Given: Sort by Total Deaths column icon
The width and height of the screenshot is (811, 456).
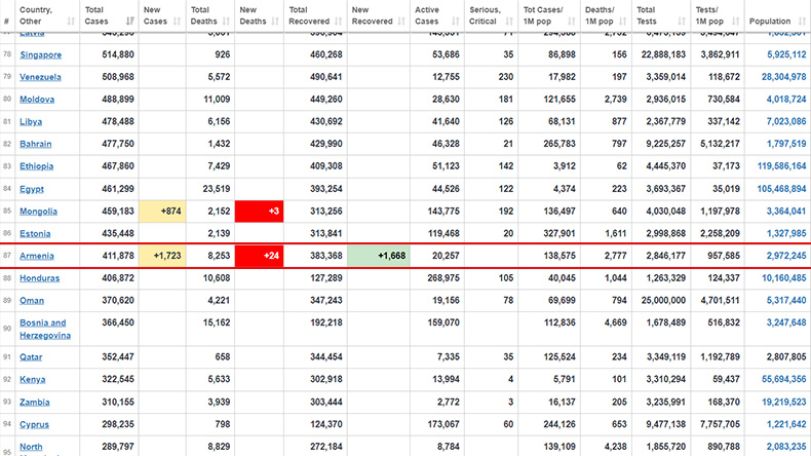Looking at the screenshot, I should [226, 21].
